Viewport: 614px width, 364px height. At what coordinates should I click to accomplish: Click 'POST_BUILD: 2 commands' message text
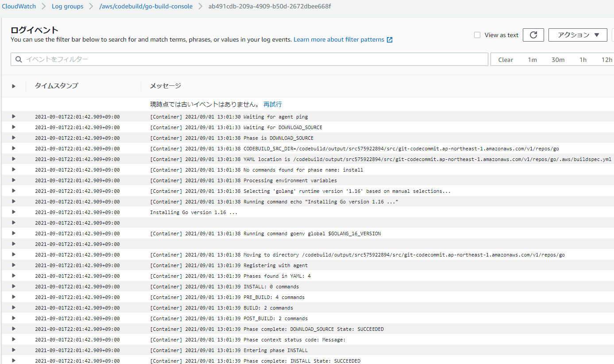tap(229, 318)
